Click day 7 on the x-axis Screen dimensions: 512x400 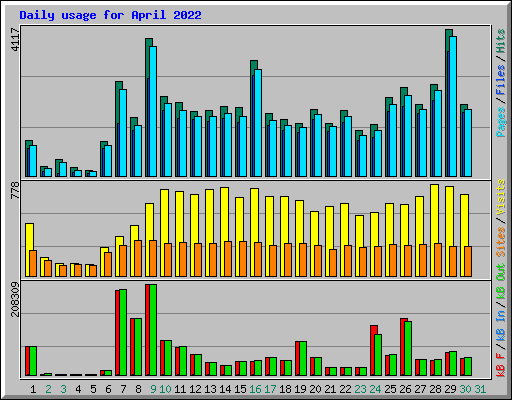pos(123,389)
